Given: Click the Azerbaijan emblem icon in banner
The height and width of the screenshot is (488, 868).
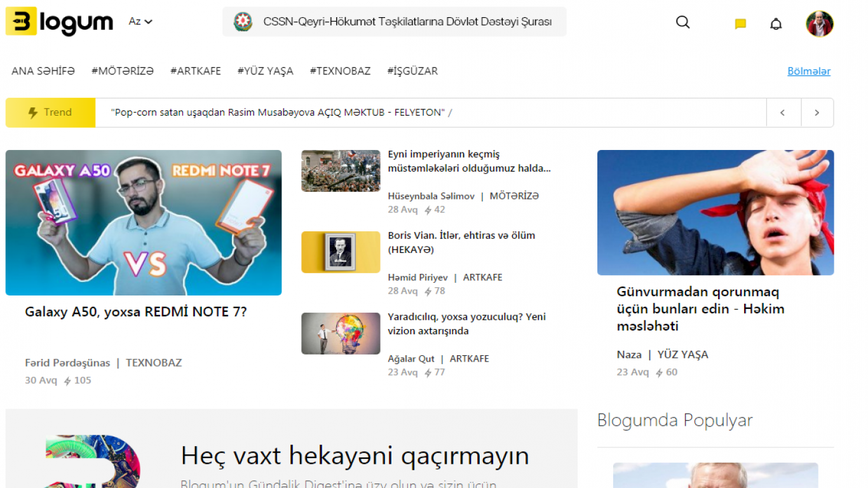Looking at the screenshot, I should (243, 22).
